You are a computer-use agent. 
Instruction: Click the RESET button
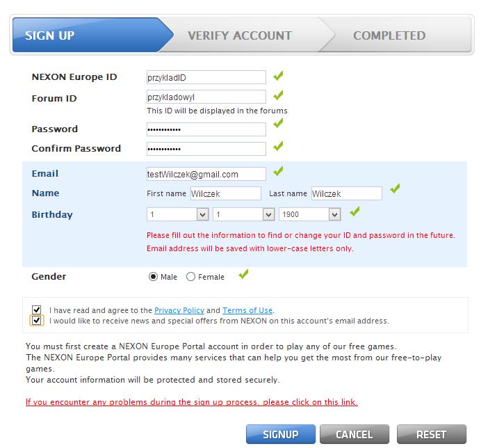[x=432, y=434]
